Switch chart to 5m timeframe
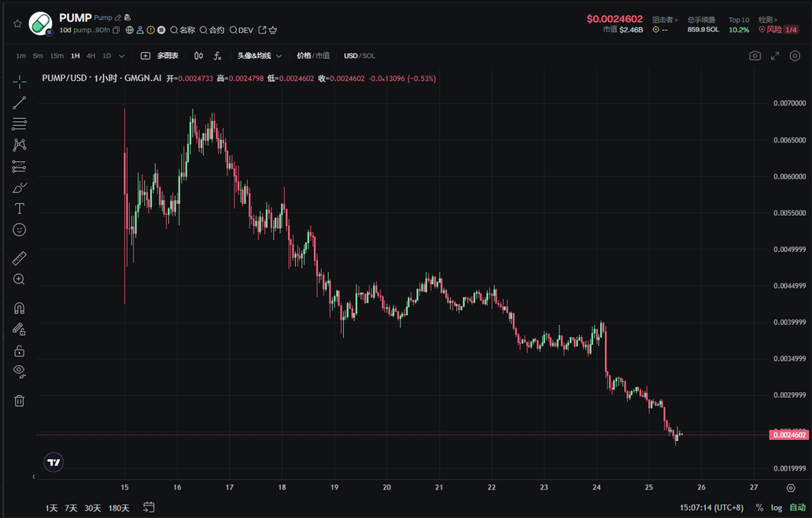812x518 pixels. click(38, 56)
